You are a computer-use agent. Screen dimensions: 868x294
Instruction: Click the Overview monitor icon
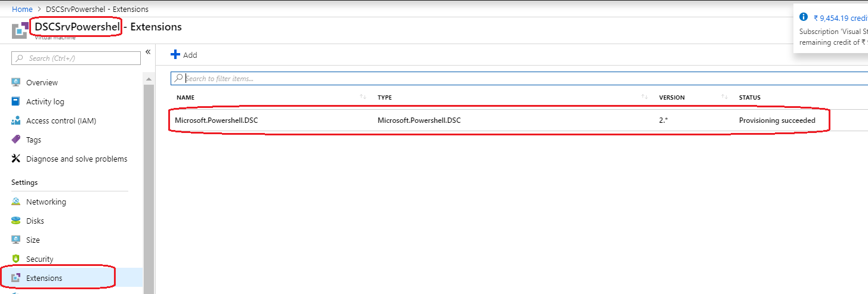pyautogui.click(x=16, y=82)
